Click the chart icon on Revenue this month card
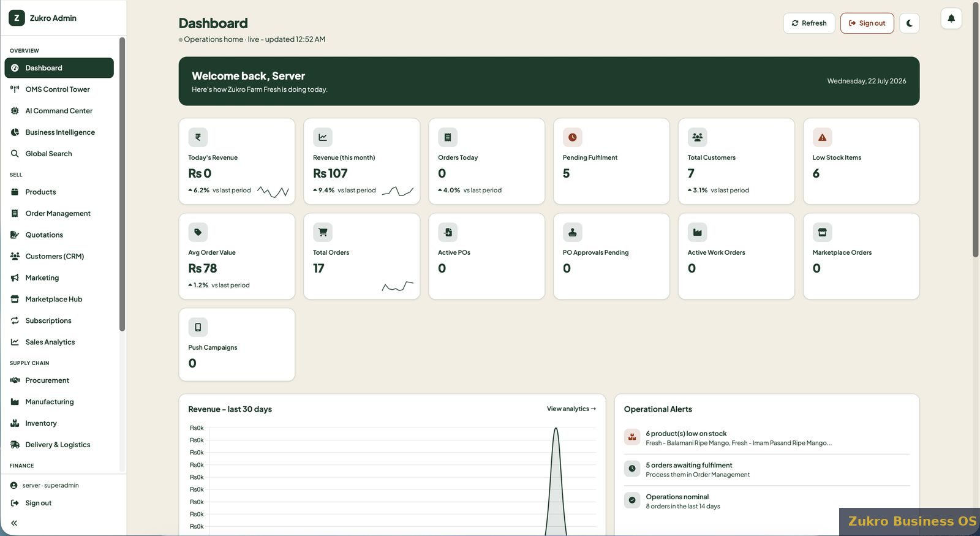Screen dimensions: 980x536 [323, 137]
